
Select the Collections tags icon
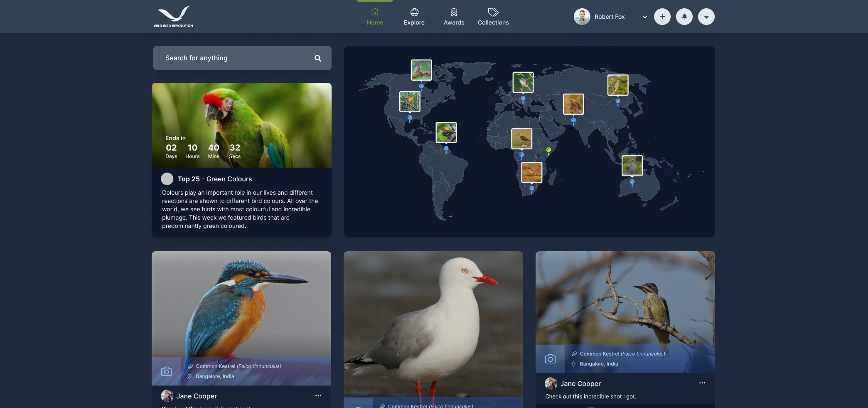[x=493, y=12]
